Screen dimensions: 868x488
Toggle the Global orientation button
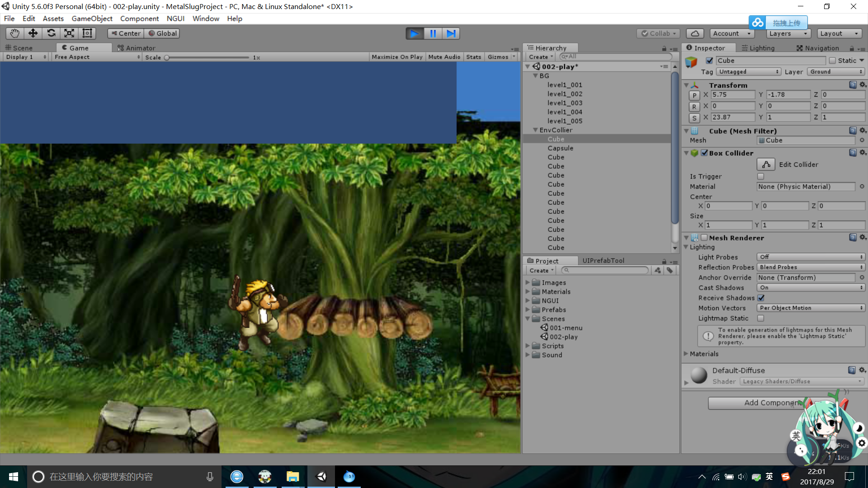(x=162, y=33)
